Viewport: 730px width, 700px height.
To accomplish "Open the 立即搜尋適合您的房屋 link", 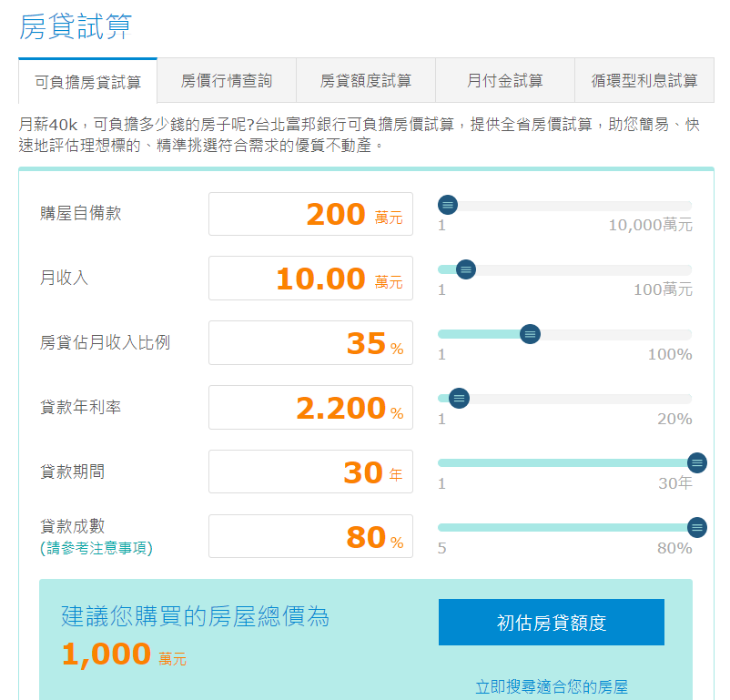I will (552, 687).
